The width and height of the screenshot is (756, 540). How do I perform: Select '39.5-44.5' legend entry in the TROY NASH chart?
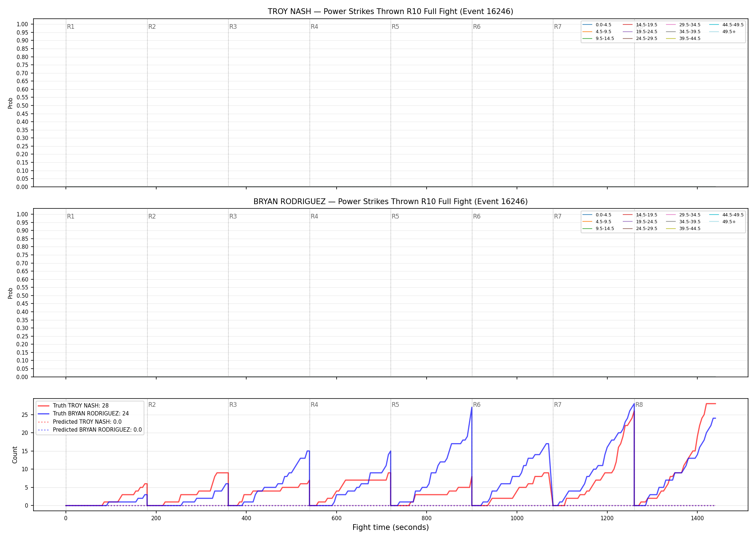[684, 39]
